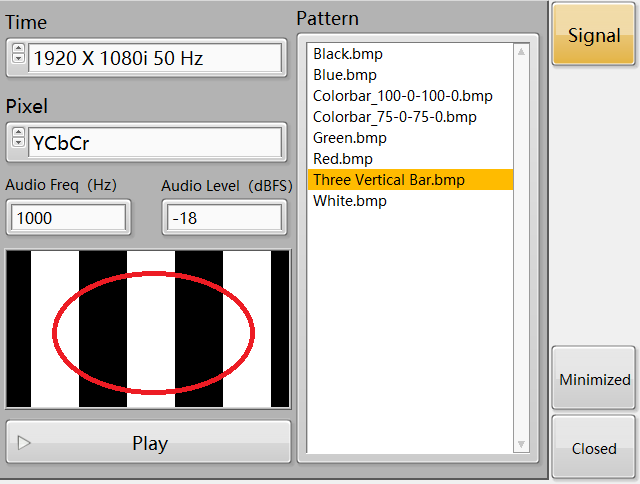Open the YCbCr pixel format field
The image size is (640, 484).
coord(155,142)
